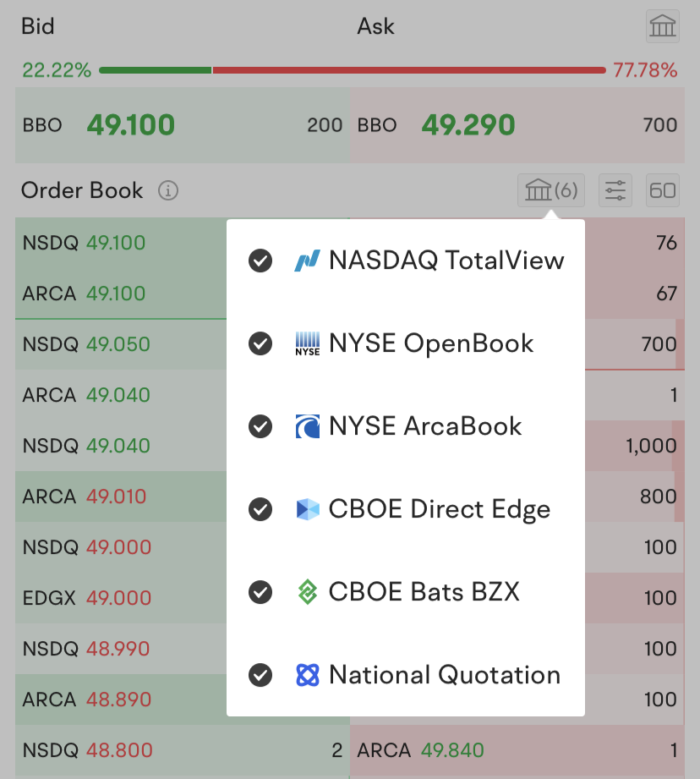Click the NYSE OpenBook logo icon
Image resolution: width=700 pixels, height=779 pixels.
(x=307, y=344)
